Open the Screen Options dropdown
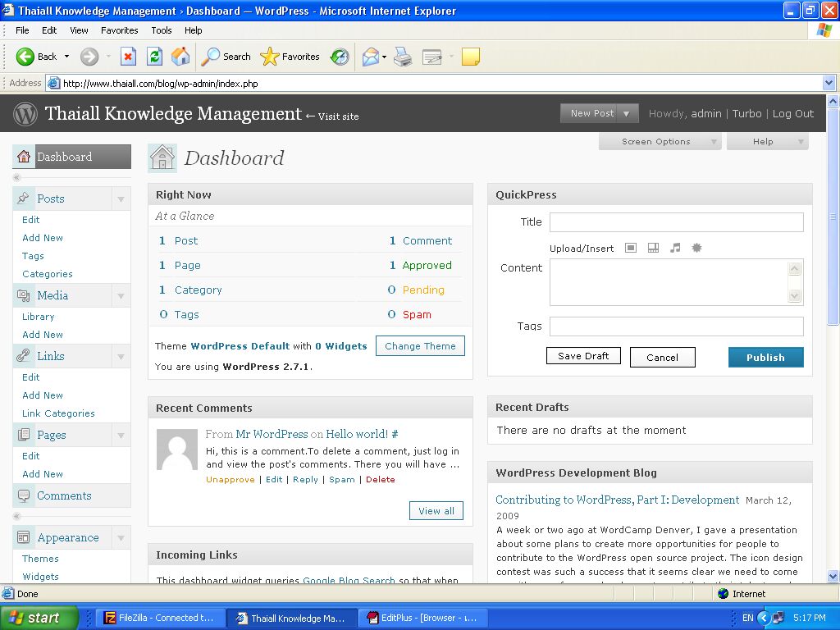 (x=659, y=142)
